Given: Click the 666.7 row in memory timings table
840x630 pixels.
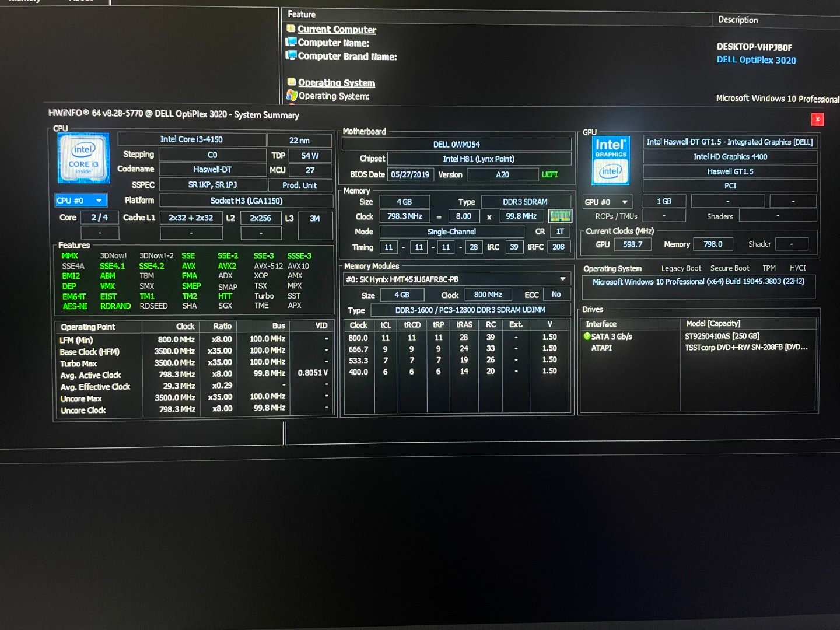Looking at the screenshot, I should (456, 349).
